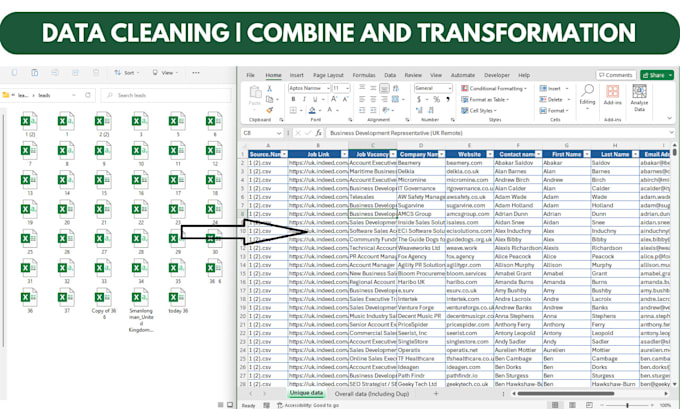Click Cell Styles button

point(478,111)
